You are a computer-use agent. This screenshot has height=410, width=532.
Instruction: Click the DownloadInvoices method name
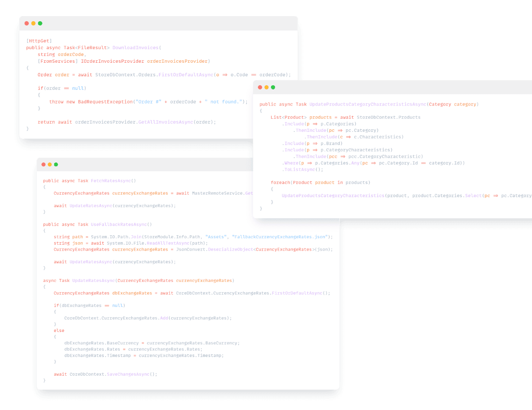(136, 48)
